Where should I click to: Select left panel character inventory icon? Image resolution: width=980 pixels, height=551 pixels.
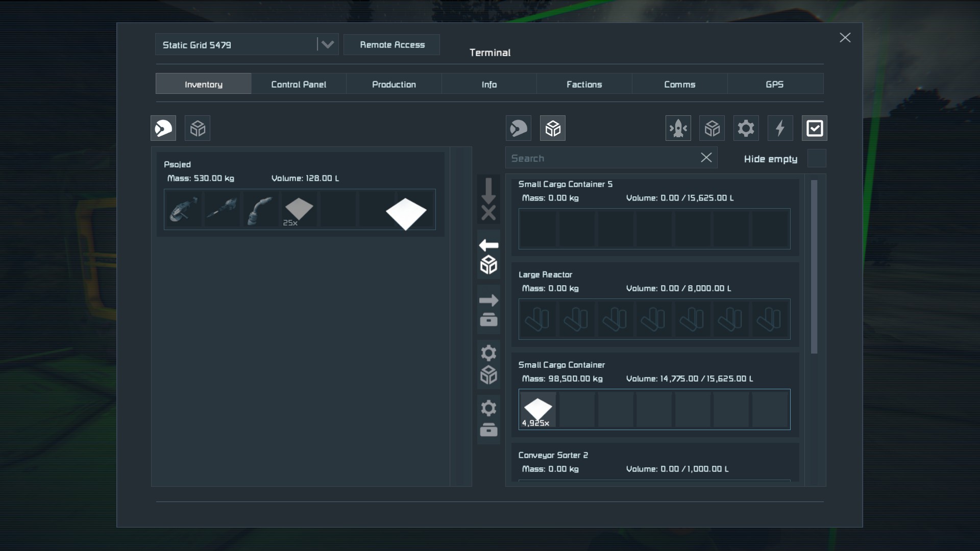click(163, 128)
